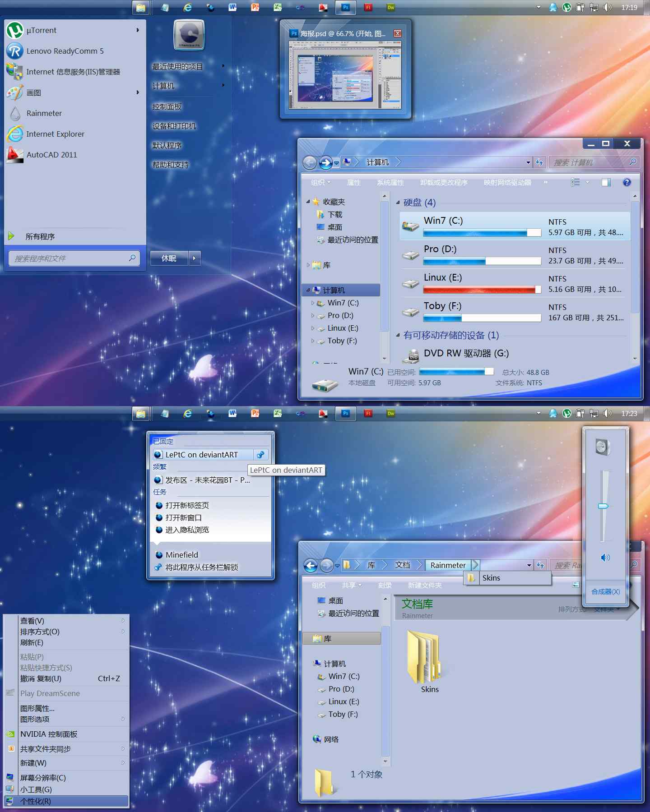650x812 pixels.
Task: Click the Photoshop icon in the 17:19 taskbar
Action: 346,7
